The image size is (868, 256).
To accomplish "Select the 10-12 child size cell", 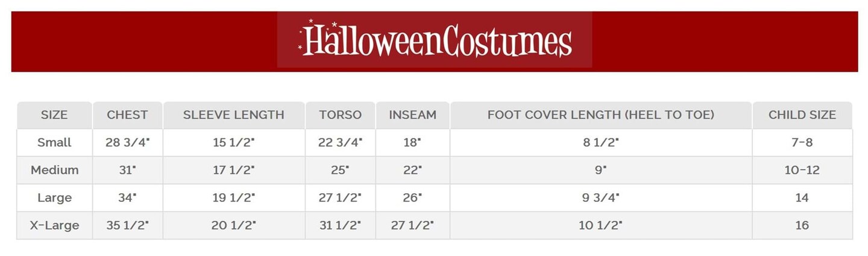I will pos(802,170).
